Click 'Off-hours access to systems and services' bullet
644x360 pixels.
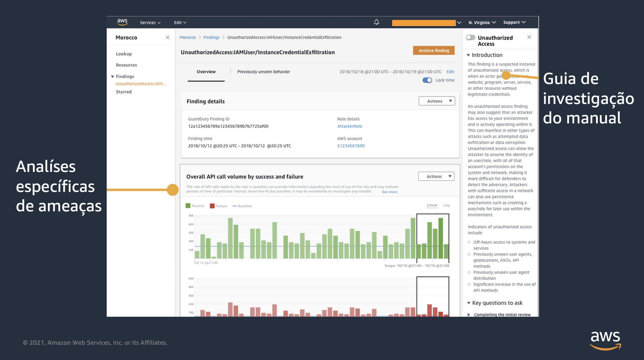tap(504, 245)
